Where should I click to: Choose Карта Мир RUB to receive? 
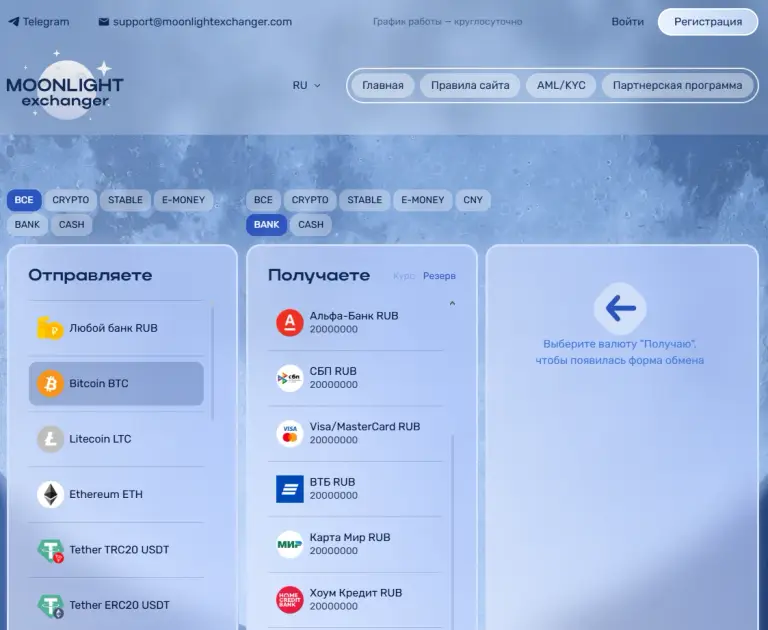pyautogui.click(x=356, y=544)
